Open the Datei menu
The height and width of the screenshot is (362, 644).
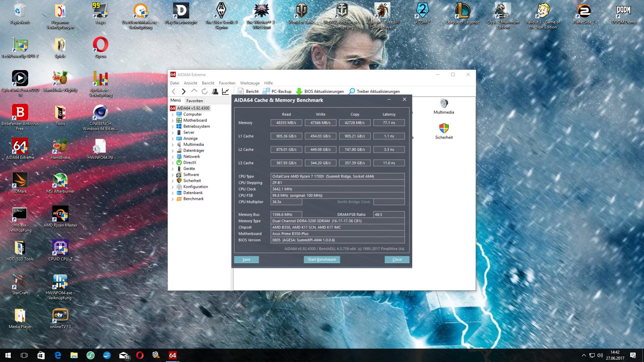click(175, 83)
